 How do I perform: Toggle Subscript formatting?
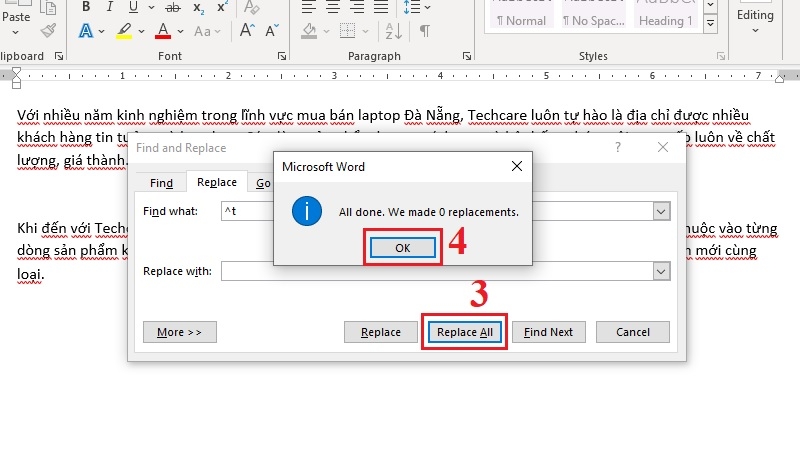click(x=198, y=7)
